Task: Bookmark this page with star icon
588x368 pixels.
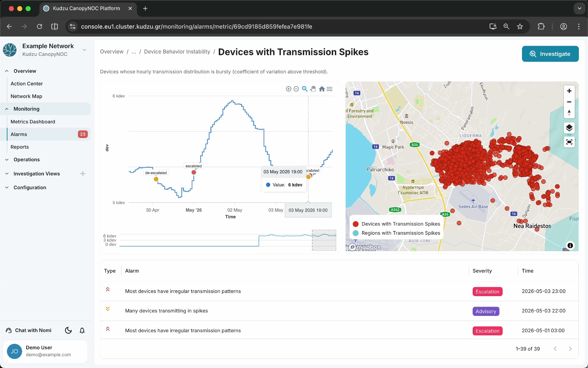Action: pyautogui.click(x=520, y=27)
